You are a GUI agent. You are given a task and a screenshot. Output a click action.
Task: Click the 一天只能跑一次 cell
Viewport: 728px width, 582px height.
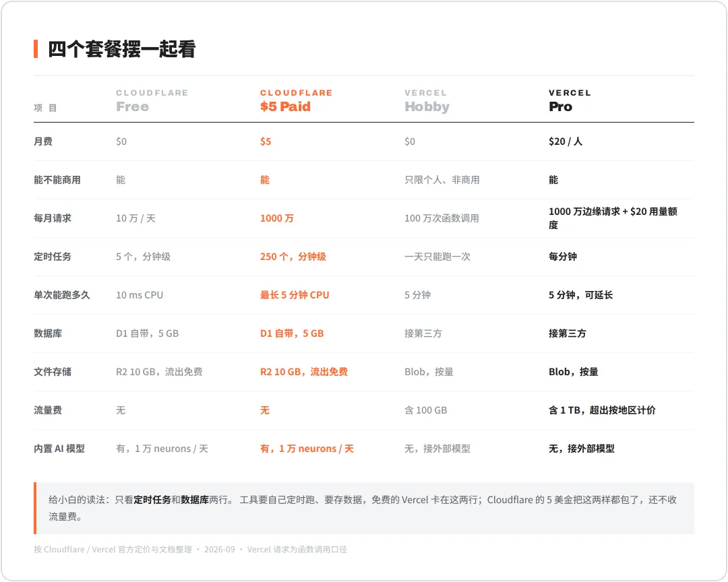[x=437, y=257]
